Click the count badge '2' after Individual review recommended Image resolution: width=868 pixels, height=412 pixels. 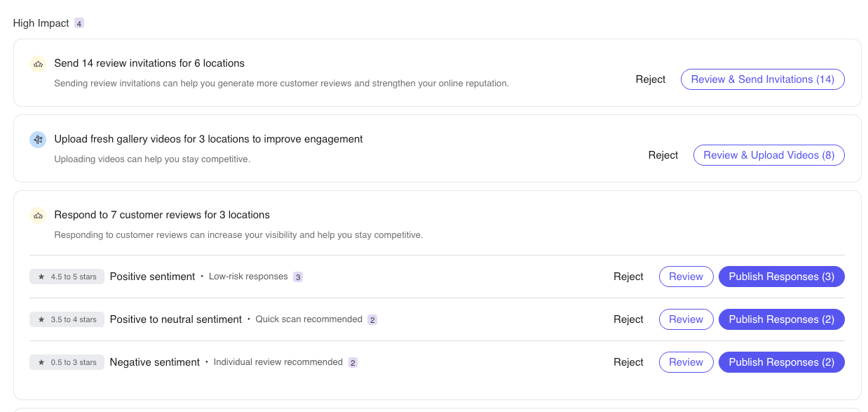tap(353, 363)
